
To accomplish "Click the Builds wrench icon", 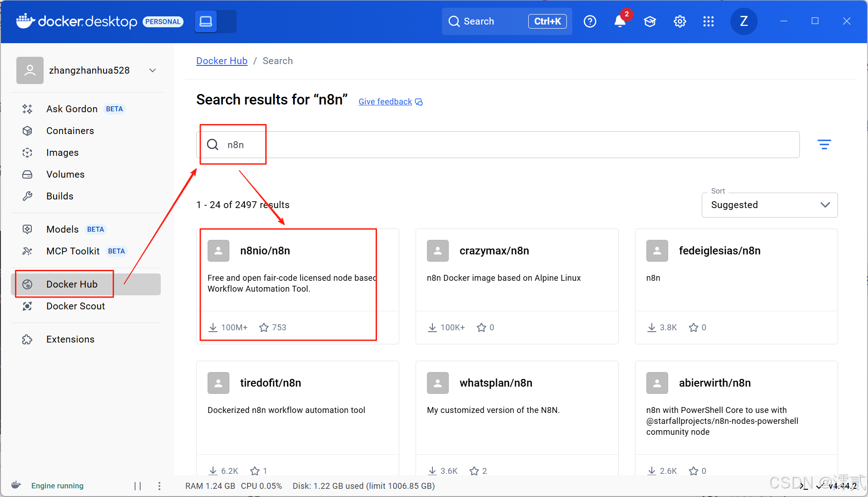I will [27, 196].
